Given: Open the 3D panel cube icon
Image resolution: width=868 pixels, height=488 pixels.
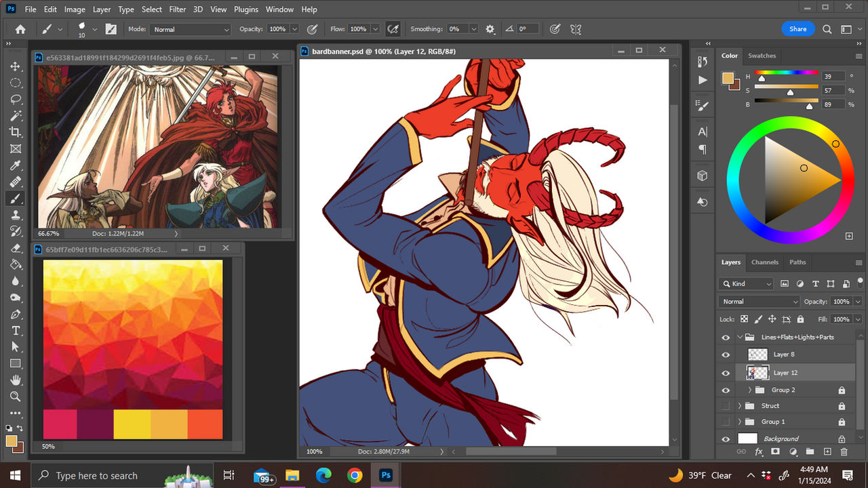Looking at the screenshot, I should coord(702,175).
